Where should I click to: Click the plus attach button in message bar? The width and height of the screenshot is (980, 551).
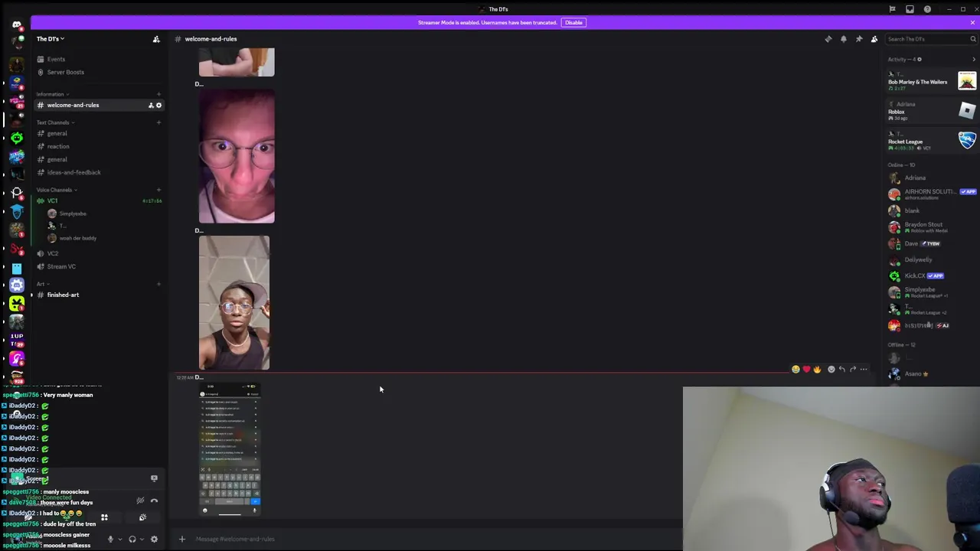[x=182, y=539]
